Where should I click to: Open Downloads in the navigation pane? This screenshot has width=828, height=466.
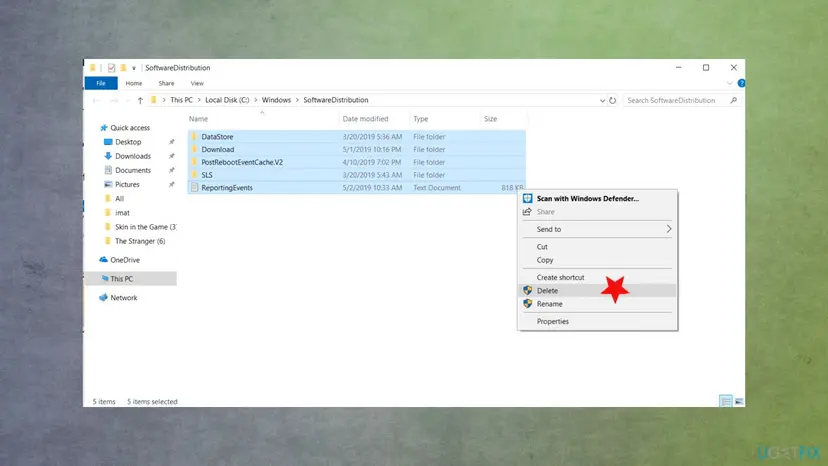point(133,156)
